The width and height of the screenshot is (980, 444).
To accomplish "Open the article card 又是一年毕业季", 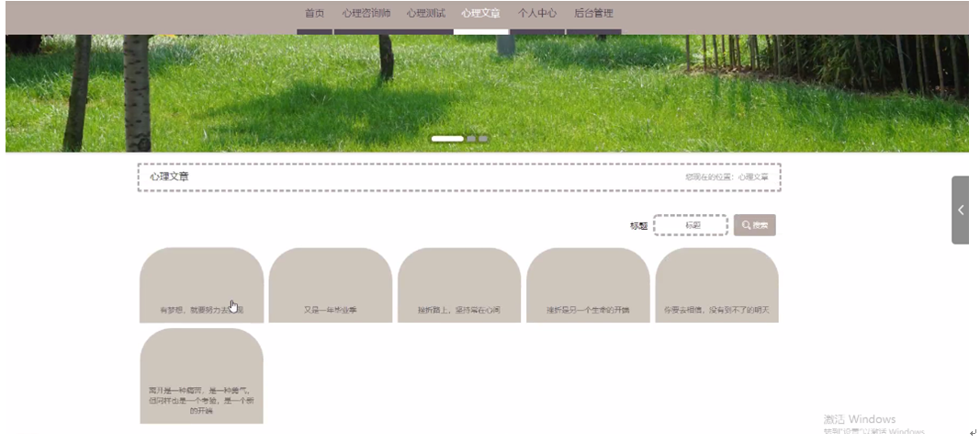I will click(331, 285).
